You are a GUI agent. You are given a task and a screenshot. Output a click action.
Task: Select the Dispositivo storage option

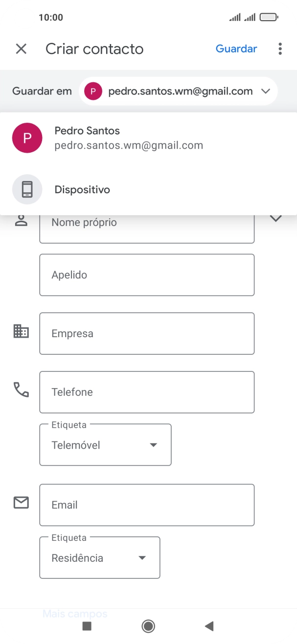[x=82, y=189]
